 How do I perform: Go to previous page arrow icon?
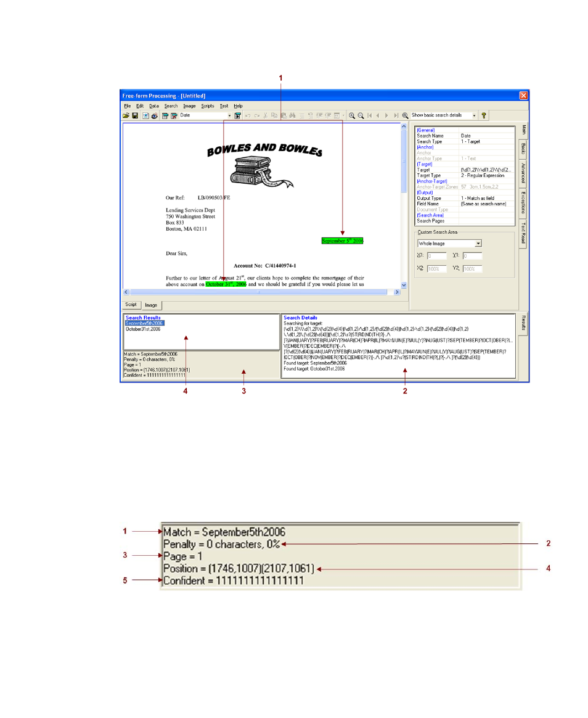(x=378, y=116)
